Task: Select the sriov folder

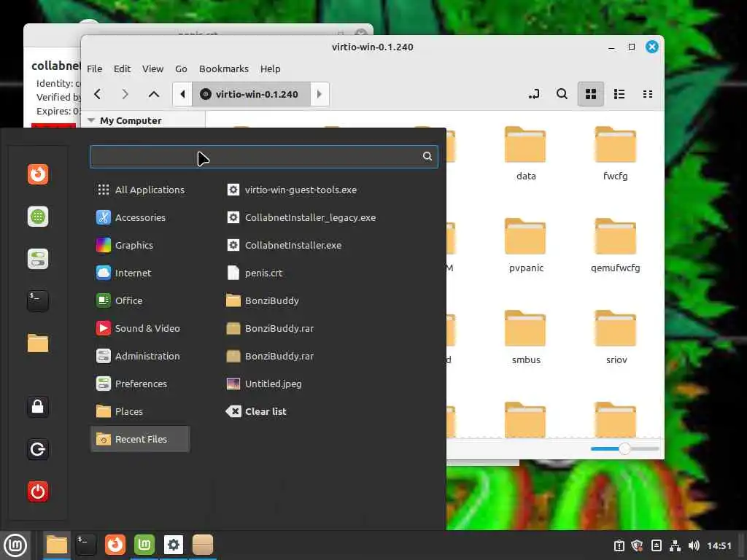Action: coord(615,337)
